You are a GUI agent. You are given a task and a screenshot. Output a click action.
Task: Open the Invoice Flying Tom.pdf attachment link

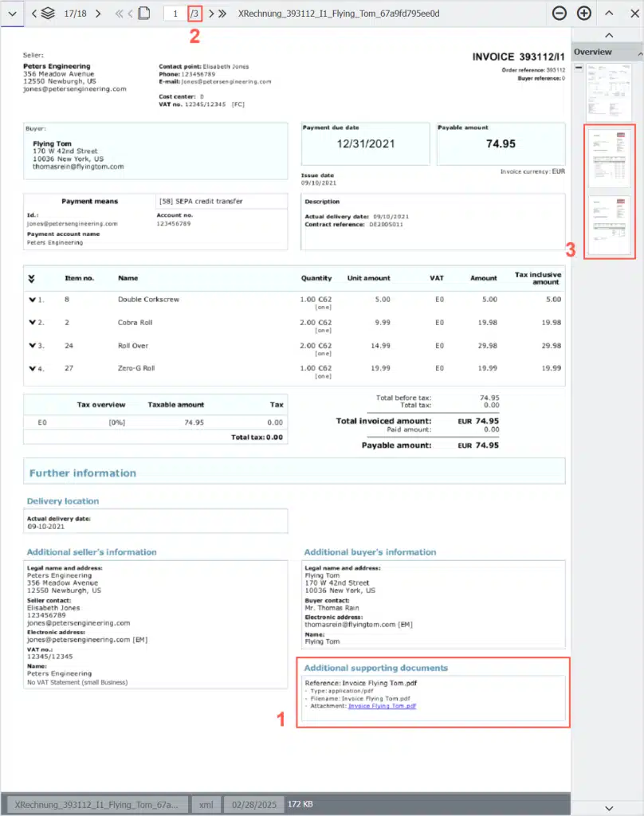pyautogui.click(x=382, y=706)
